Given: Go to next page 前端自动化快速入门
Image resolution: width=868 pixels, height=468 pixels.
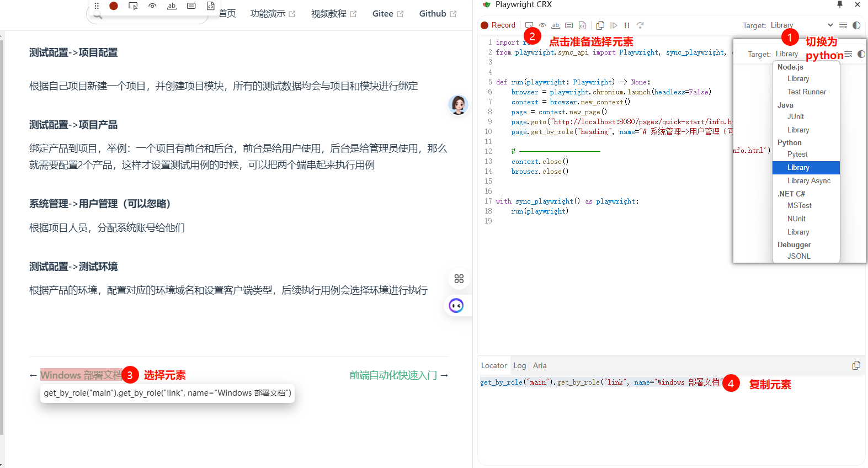Looking at the screenshot, I should [393, 375].
